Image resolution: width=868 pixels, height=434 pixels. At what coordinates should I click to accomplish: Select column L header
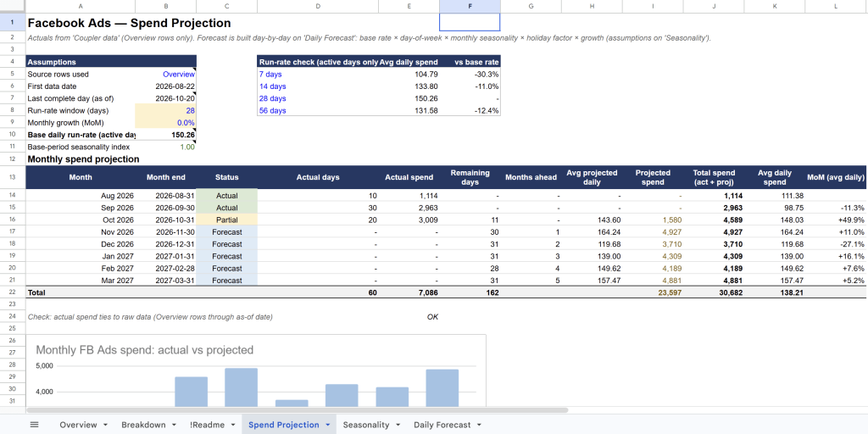tap(835, 6)
